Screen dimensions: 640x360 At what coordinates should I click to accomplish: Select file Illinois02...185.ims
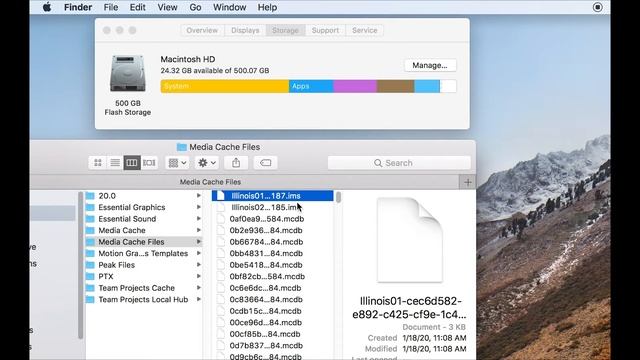(x=273, y=207)
